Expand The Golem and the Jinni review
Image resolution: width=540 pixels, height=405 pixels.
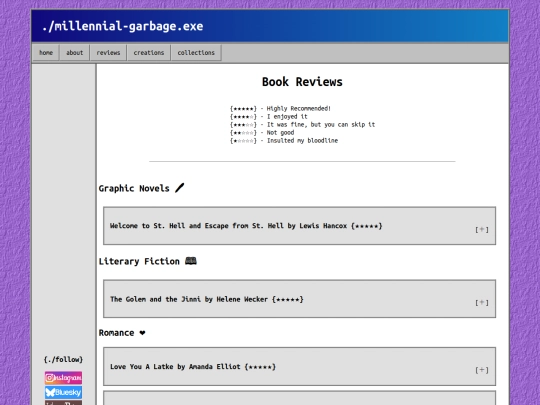482,302
